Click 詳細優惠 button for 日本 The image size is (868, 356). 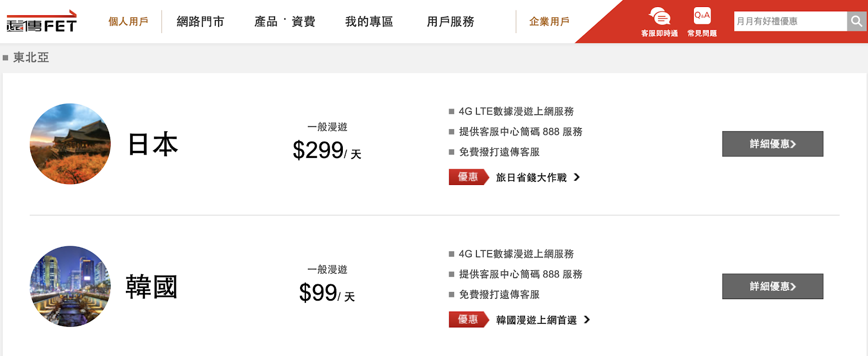click(x=773, y=144)
